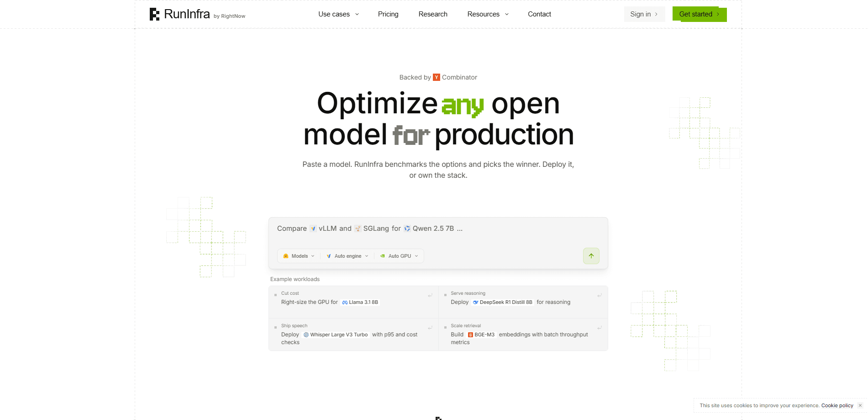This screenshot has width=868, height=420.
Task: Go to the Pricing page
Action: click(388, 14)
